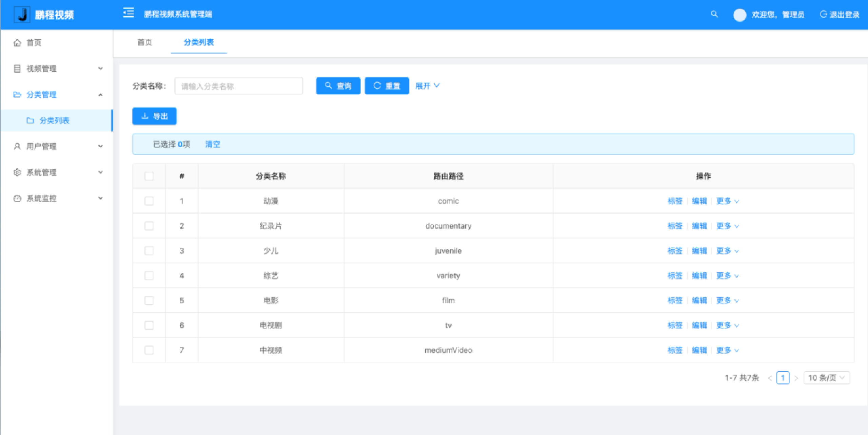Open 更多 dropdown for film row
The image size is (868, 435).
[727, 301]
